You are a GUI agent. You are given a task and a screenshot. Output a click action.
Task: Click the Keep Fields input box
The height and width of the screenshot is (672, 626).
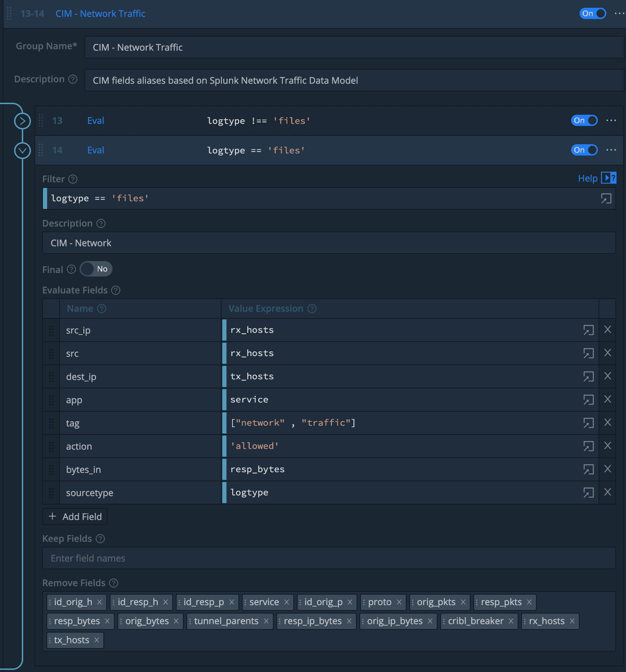click(329, 558)
